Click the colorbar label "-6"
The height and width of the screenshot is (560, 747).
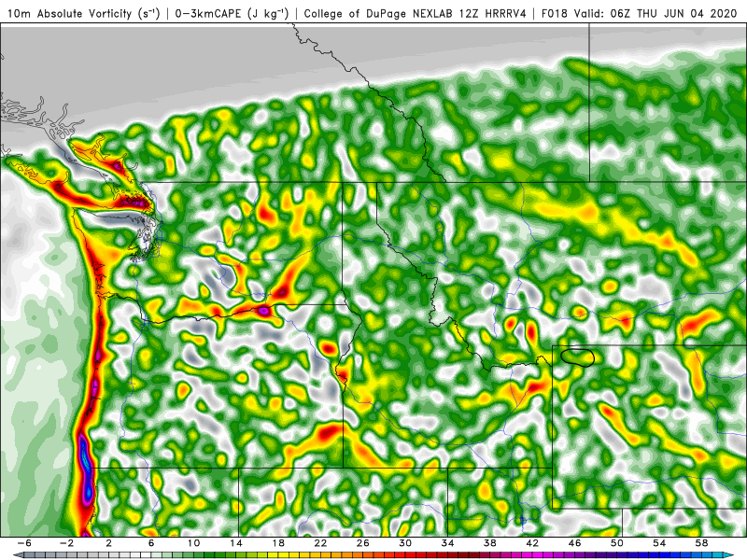pyautogui.click(x=25, y=543)
